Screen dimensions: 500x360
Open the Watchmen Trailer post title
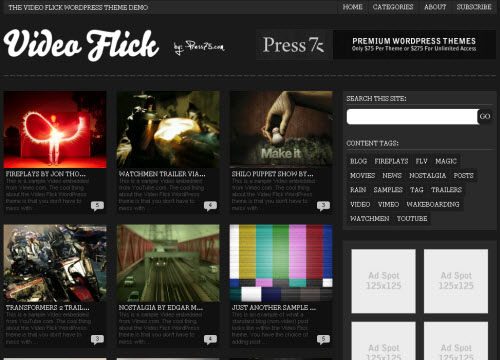[x=162, y=174]
